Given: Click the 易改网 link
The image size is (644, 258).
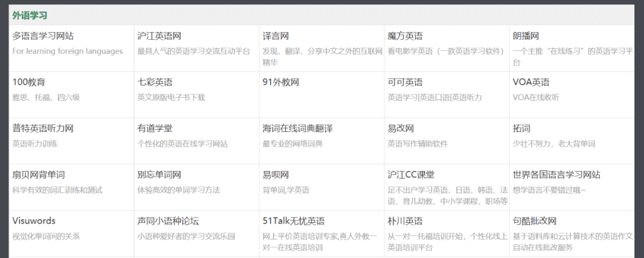Looking at the screenshot, I should [401, 128].
